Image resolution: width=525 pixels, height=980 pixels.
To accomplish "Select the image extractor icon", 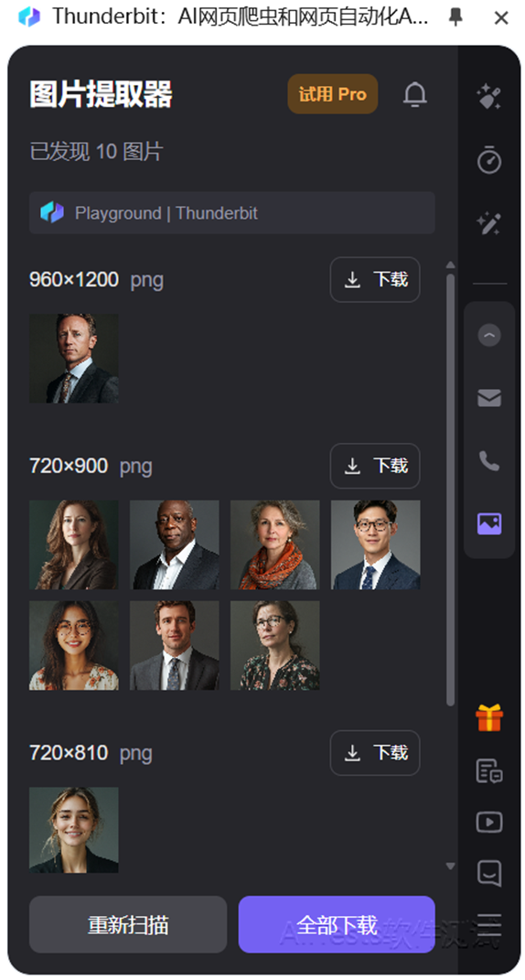I will [x=488, y=523].
